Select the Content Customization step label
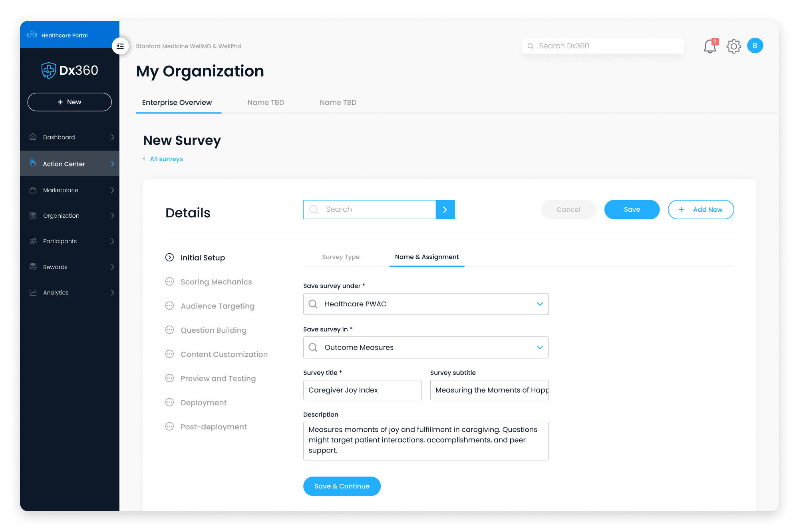799x532 pixels. click(x=224, y=354)
